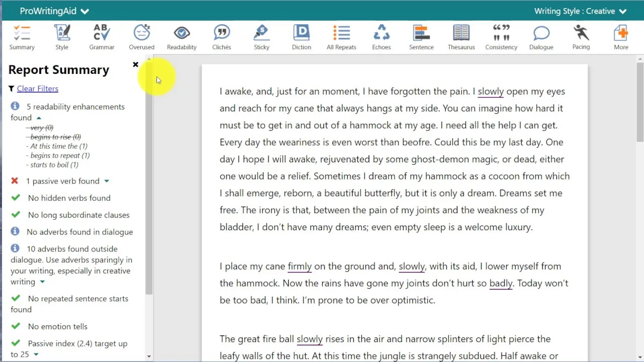The width and height of the screenshot is (644, 362).
Task: Click underlined 'slowly' in 'slowly open my eyes'
Action: (x=491, y=92)
